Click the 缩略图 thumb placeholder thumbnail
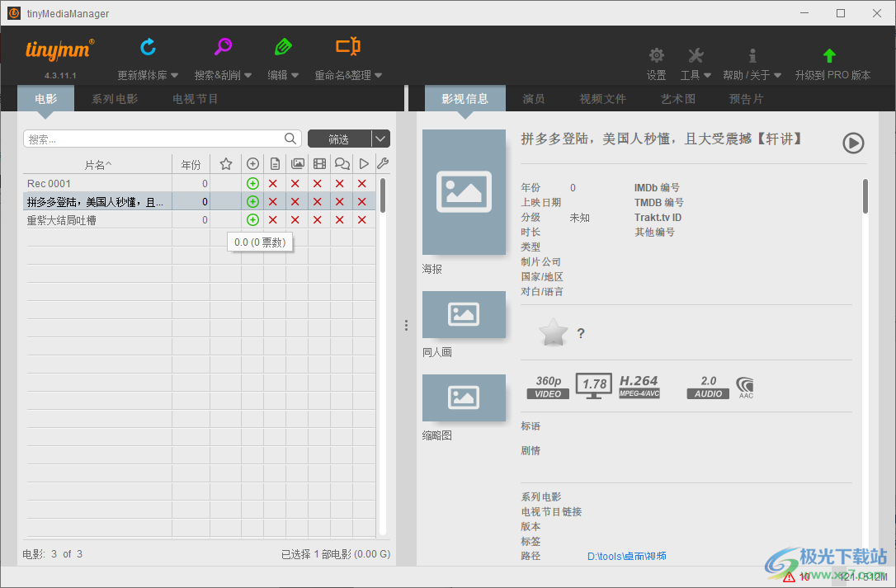Screen dimensions: 896x588 pyautogui.click(x=464, y=397)
